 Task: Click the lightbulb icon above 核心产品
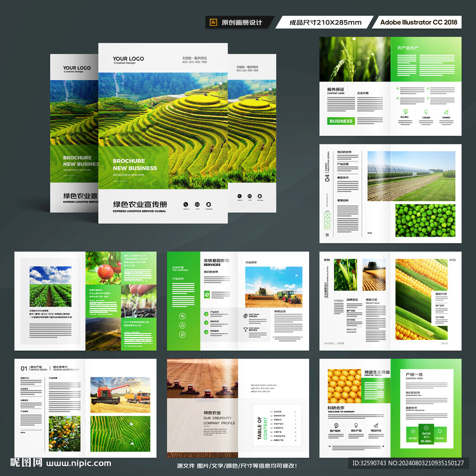356,425
